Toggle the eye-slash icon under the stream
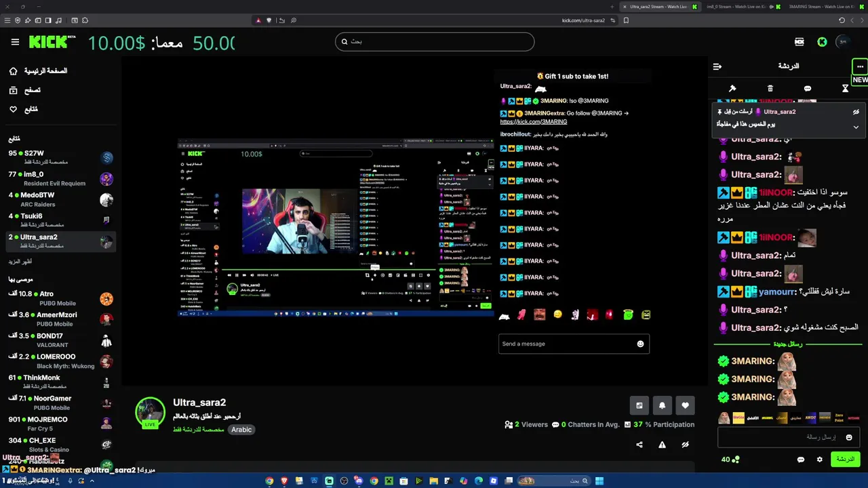 pyautogui.click(x=685, y=445)
